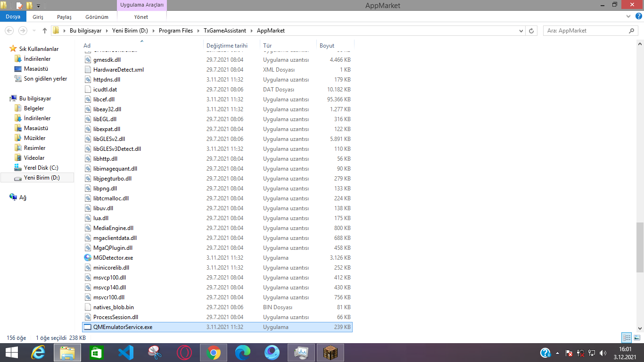Screen dimensions: 644x362
Task: Open the recent locations dropdown beside Forward
Action: [33, 31]
